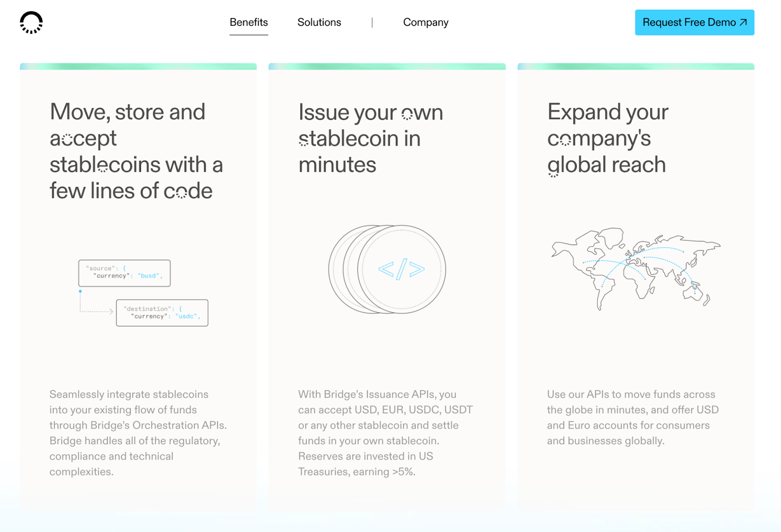The width and height of the screenshot is (781, 532).
Task: Click the Issuance APIs description text
Action: coord(385,433)
